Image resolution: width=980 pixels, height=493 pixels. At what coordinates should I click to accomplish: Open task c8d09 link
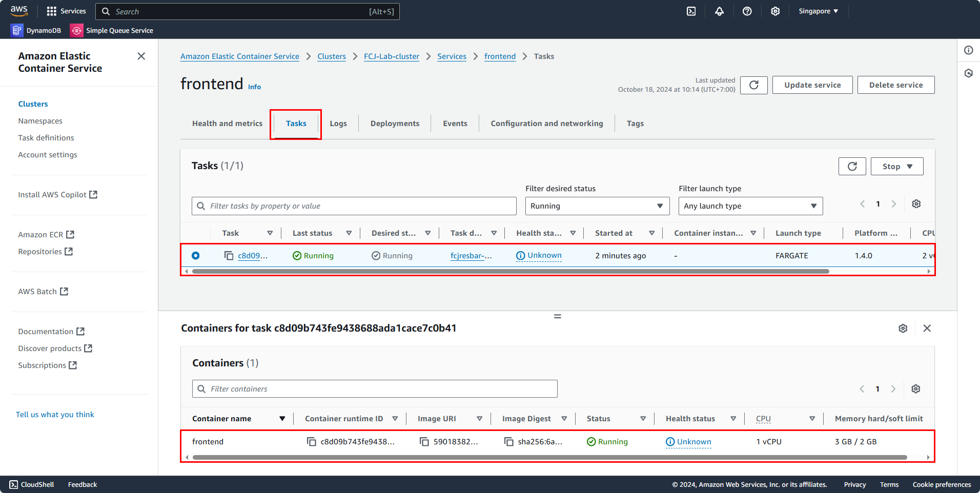253,256
